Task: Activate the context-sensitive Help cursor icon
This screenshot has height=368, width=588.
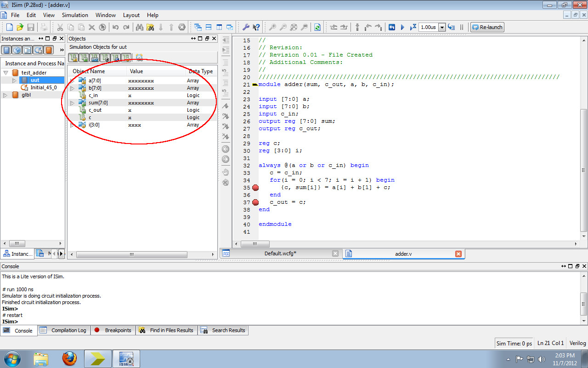Action: pos(256,27)
